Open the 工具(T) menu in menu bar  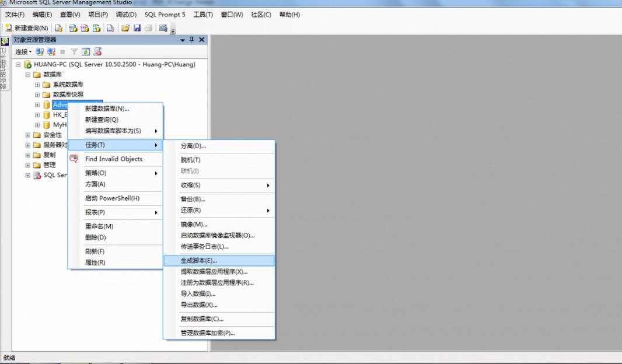pos(202,15)
